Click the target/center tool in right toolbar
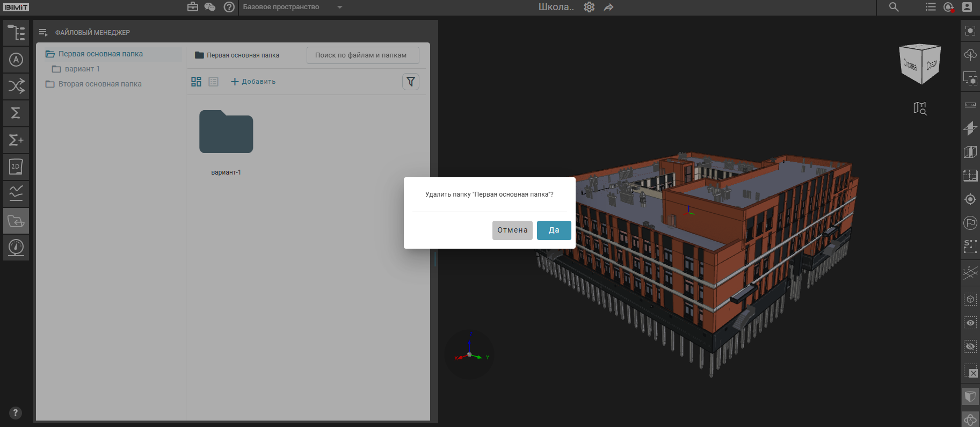 click(x=970, y=199)
